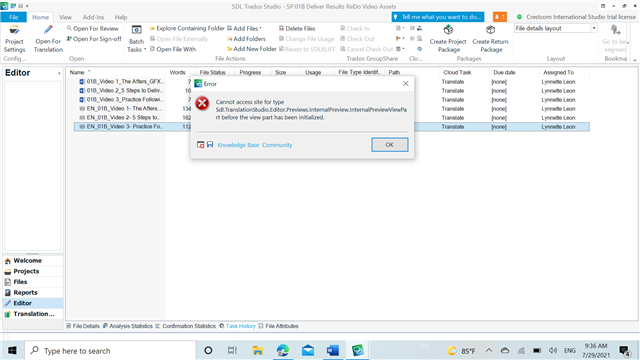The image size is (640, 360).
Task: Click Add New Folder
Action: (x=251, y=49)
